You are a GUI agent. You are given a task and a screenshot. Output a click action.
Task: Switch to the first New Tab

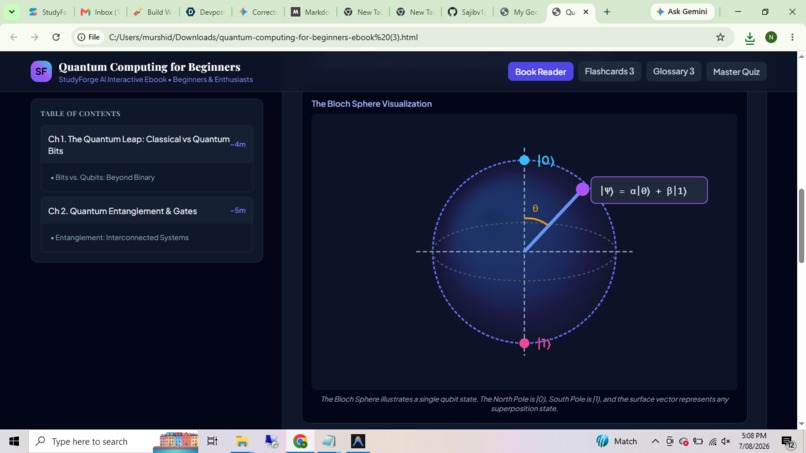(362, 12)
